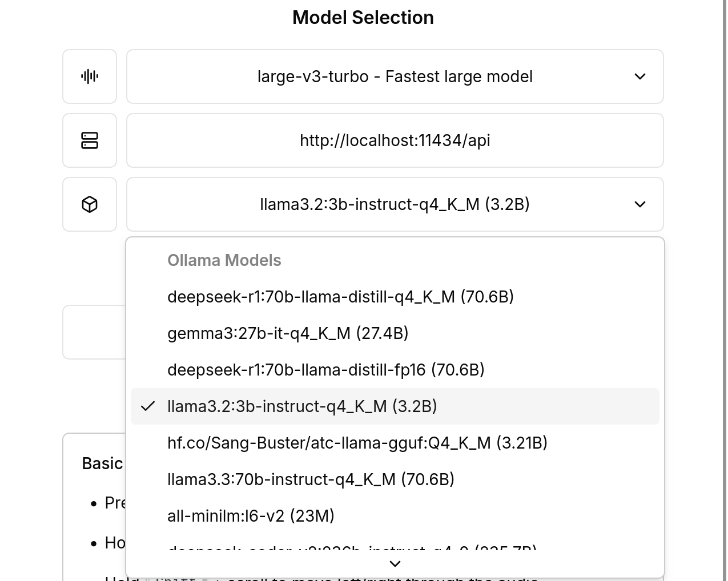Select the llama3.2:3b-instruct-q4_K_M entry
728x581 pixels.
click(301, 406)
